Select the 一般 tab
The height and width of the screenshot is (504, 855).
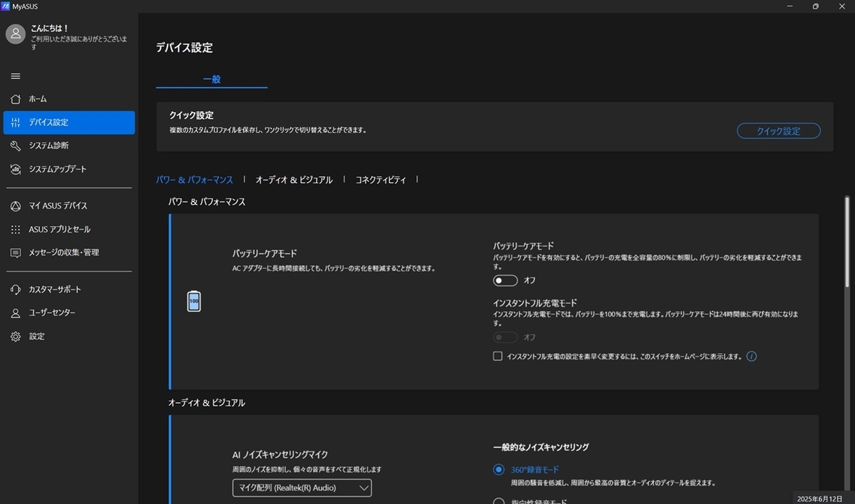[212, 79]
